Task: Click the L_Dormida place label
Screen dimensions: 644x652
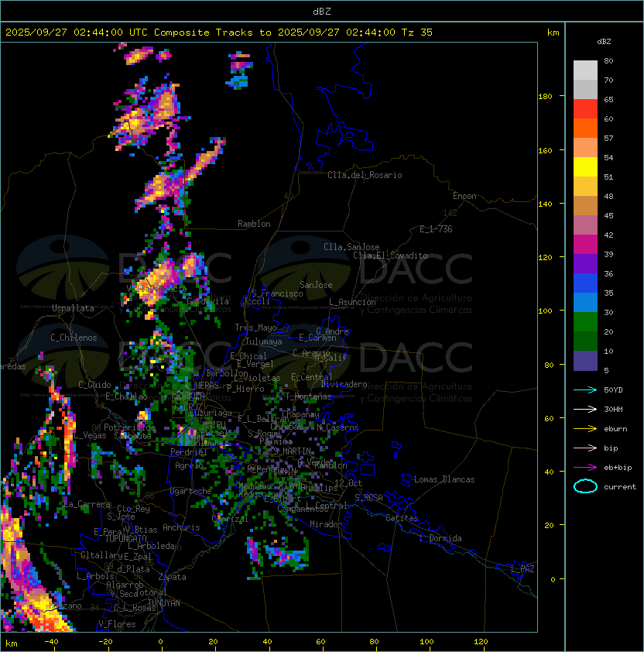Action: click(x=440, y=538)
